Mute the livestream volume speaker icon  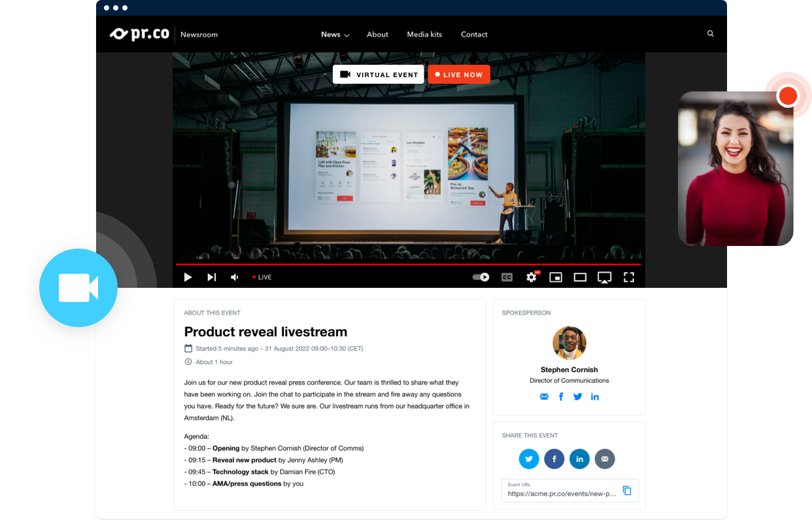click(x=235, y=277)
